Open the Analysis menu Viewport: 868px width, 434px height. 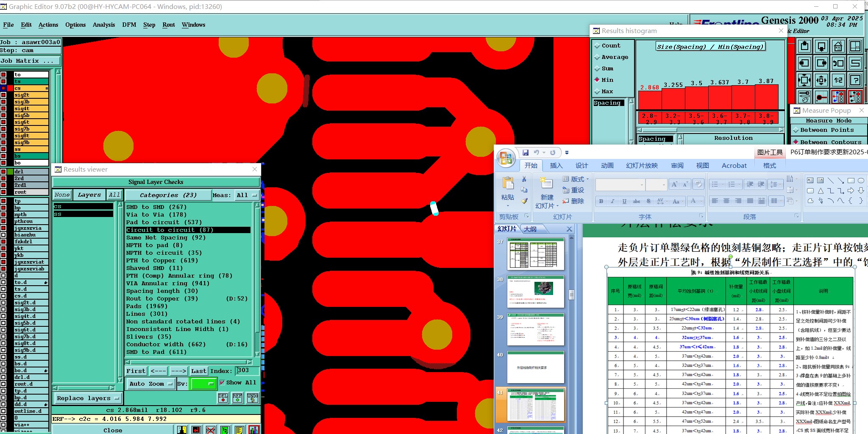coord(104,25)
